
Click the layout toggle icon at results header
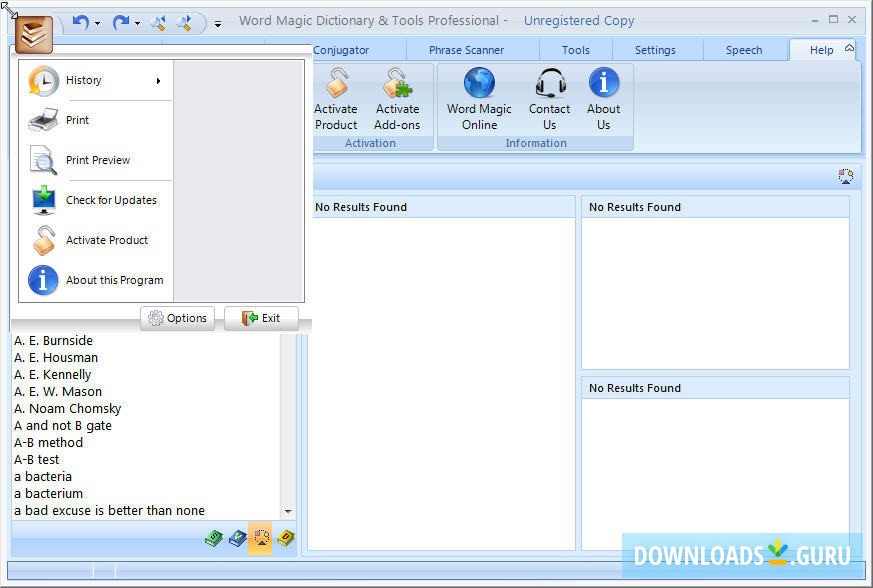pos(846,177)
